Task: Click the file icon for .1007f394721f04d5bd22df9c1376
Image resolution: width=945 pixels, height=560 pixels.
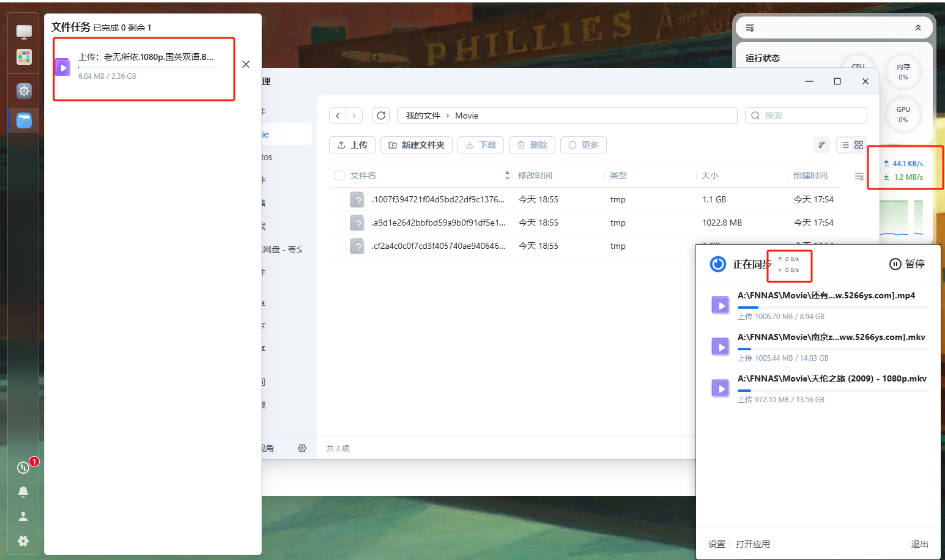Action: pyautogui.click(x=357, y=199)
